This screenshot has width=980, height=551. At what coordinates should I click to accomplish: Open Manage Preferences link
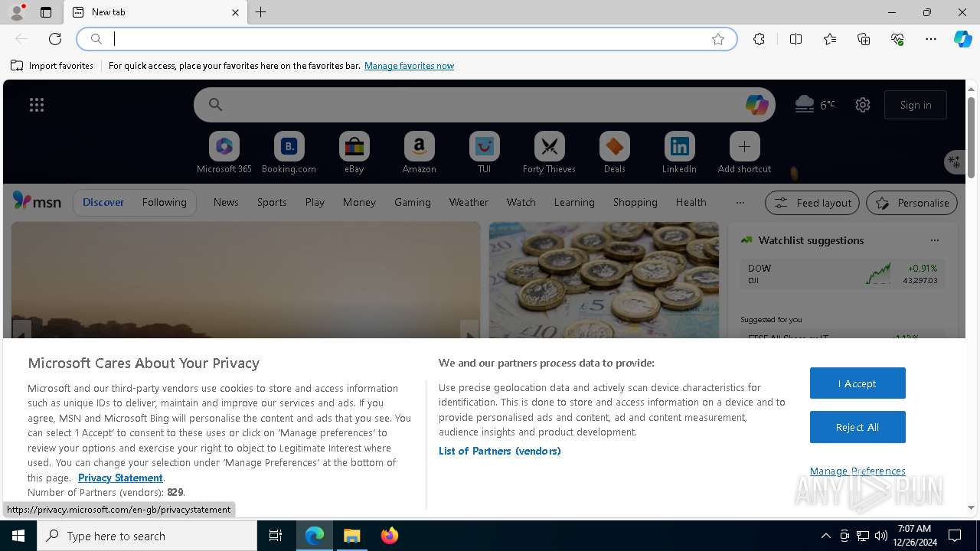point(857,471)
